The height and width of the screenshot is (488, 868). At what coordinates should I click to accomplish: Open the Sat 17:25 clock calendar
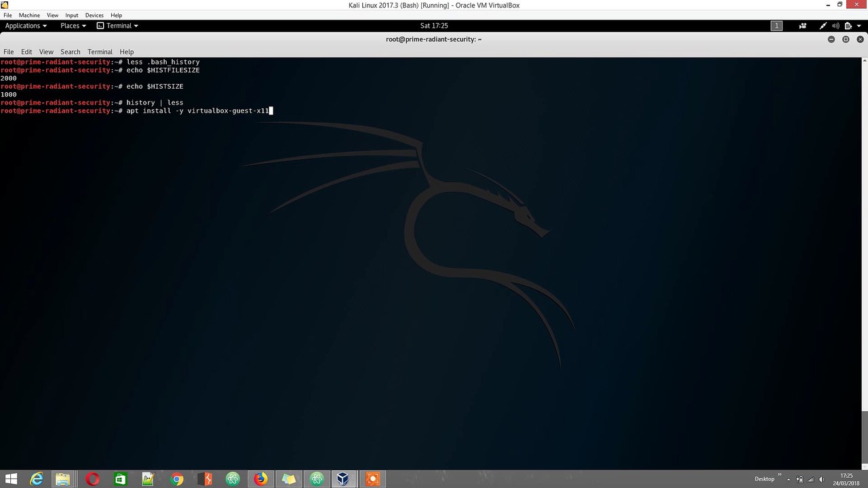coord(434,26)
